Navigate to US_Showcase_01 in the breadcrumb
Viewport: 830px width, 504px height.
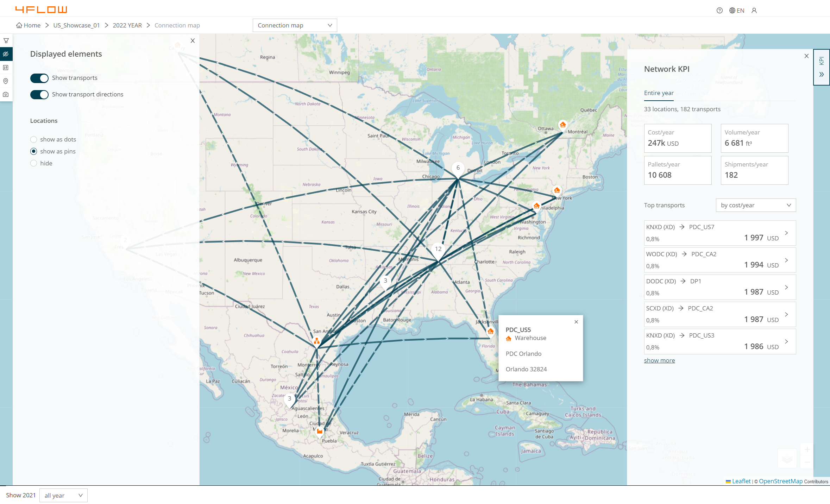[x=76, y=25]
